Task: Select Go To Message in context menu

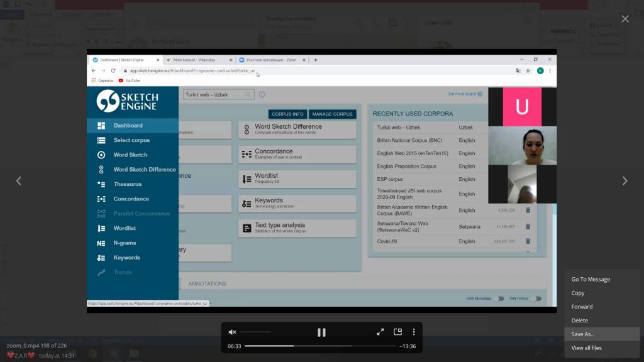Action: pyautogui.click(x=591, y=279)
